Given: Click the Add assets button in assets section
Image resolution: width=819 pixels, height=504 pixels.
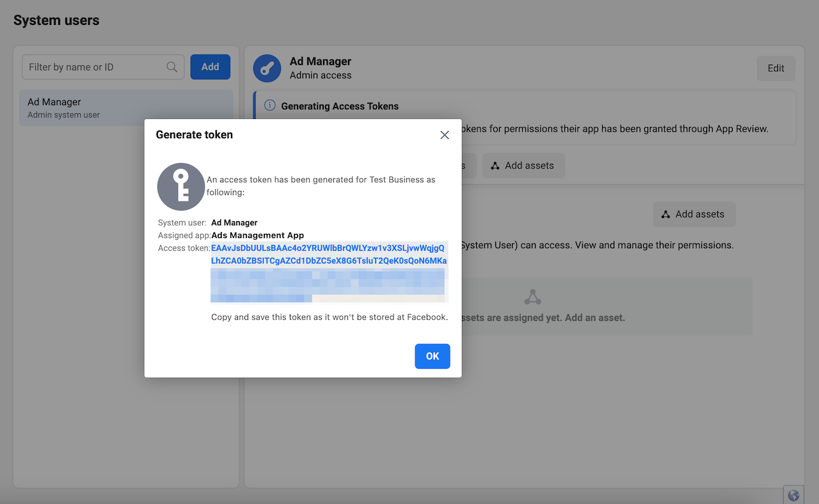Looking at the screenshot, I should point(694,214).
